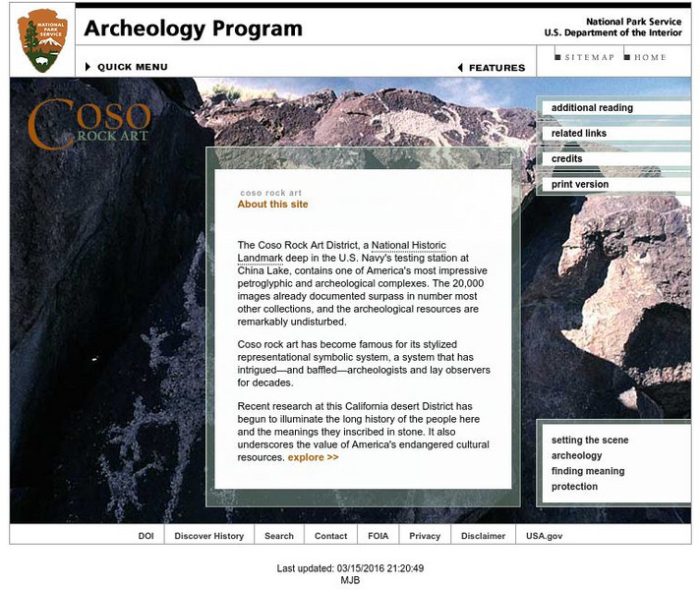Open the additional reading section
The height and width of the screenshot is (590, 700).
(592, 108)
